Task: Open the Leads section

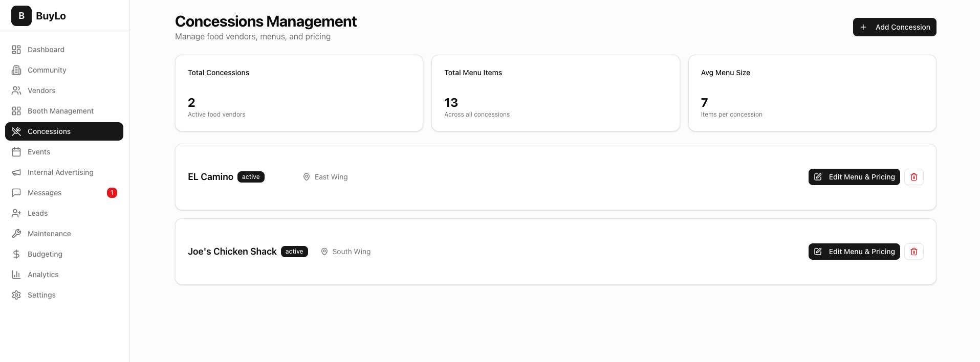Action: point(37,213)
